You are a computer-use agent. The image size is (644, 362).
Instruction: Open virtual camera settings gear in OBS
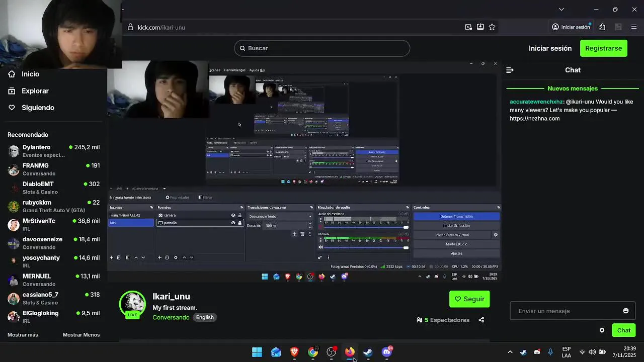[x=496, y=235]
